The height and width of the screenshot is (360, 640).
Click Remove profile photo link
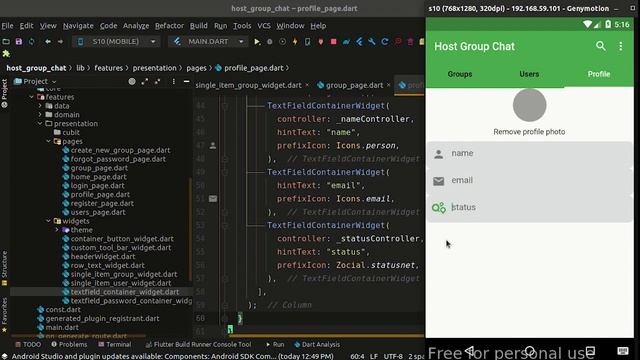(529, 132)
